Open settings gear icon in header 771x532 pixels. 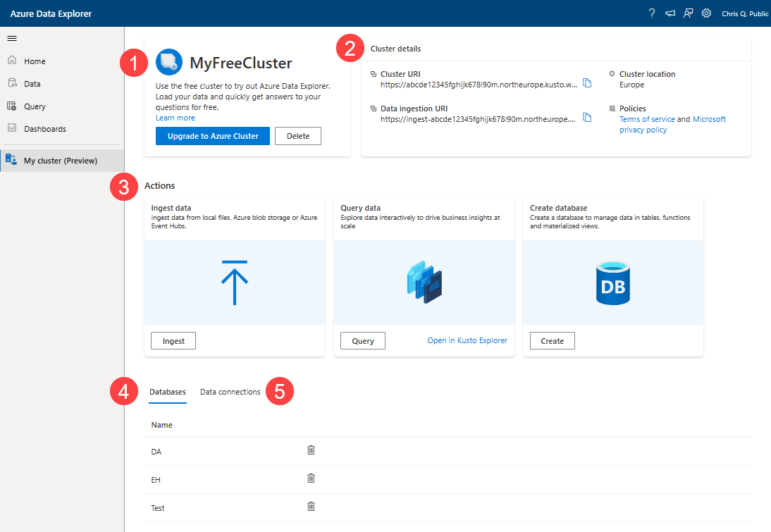[x=706, y=13]
